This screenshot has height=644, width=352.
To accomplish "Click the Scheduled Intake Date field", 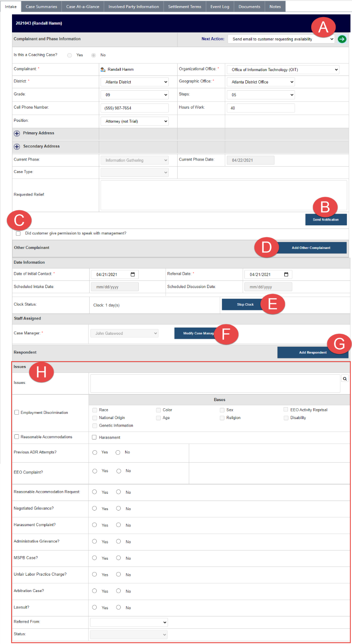I will (x=115, y=287).
